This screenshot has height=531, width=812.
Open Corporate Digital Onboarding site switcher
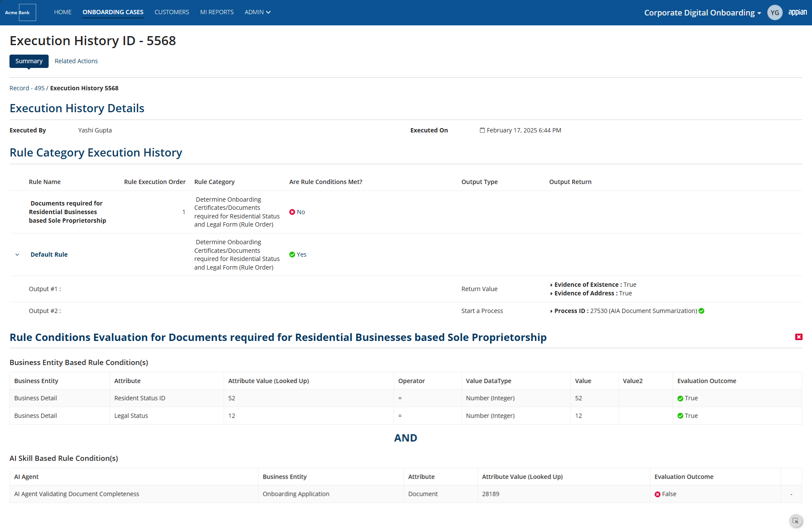click(702, 12)
